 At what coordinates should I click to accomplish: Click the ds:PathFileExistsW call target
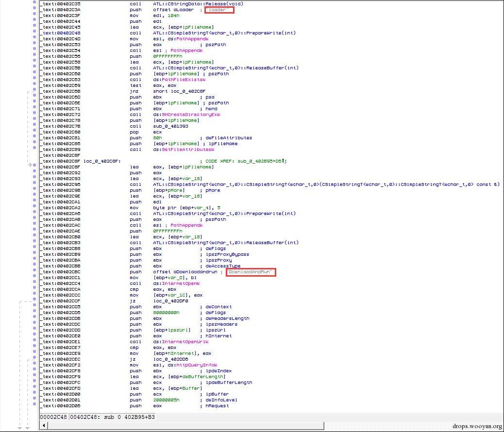pos(179,80)
